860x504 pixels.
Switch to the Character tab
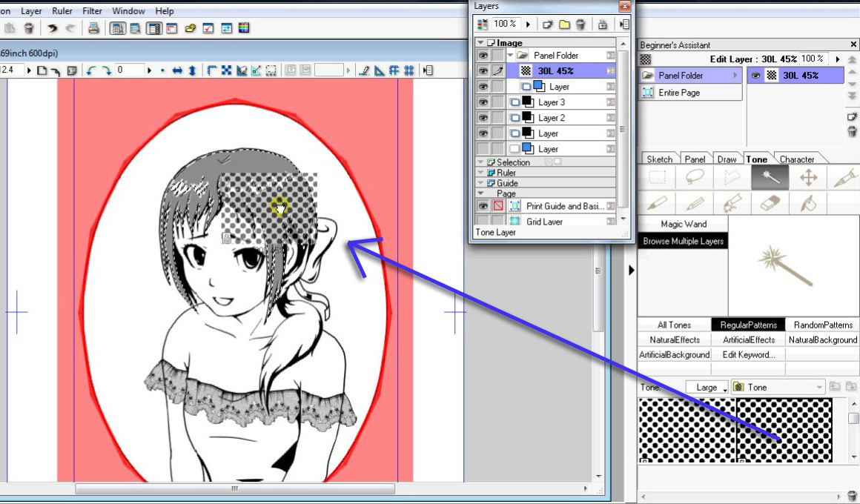[797, 159]
